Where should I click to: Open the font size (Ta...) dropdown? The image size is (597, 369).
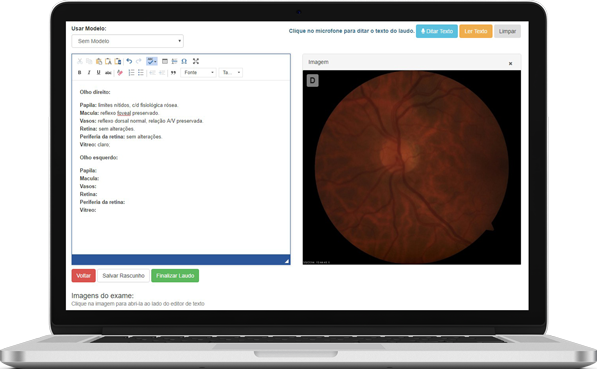click(x=231, y=73)
